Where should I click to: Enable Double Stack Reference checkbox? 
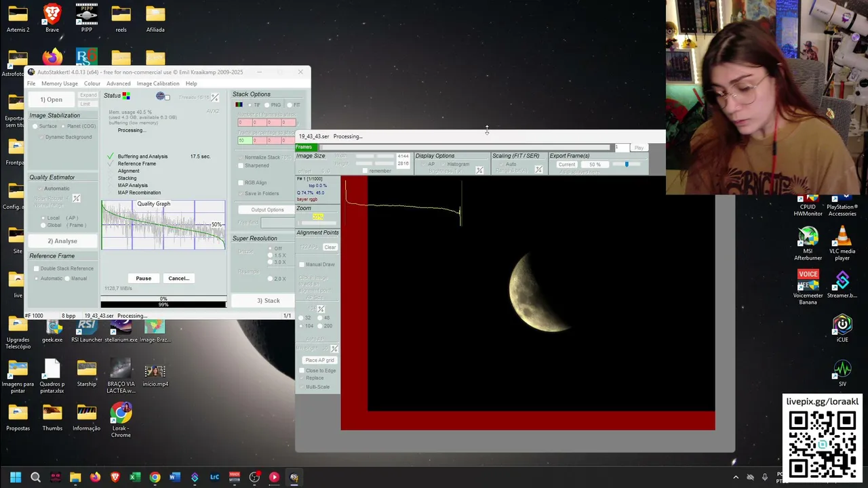coord(37,268)
